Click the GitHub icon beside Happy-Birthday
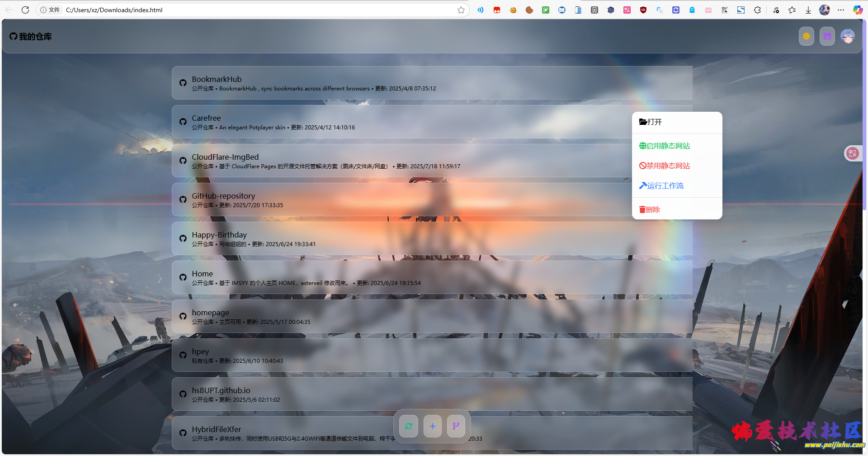This screenshot has height=456, width=868. coord(183,238)
